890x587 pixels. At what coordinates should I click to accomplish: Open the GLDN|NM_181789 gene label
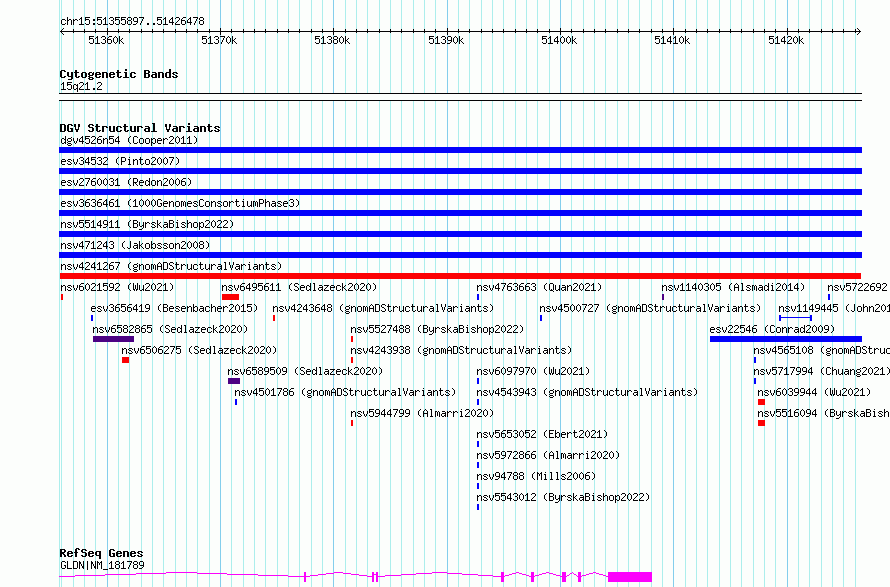102,565
